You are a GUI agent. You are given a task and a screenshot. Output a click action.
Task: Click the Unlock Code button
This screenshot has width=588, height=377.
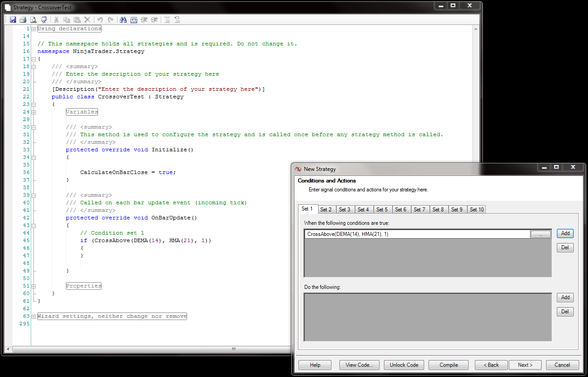(404, 365)
